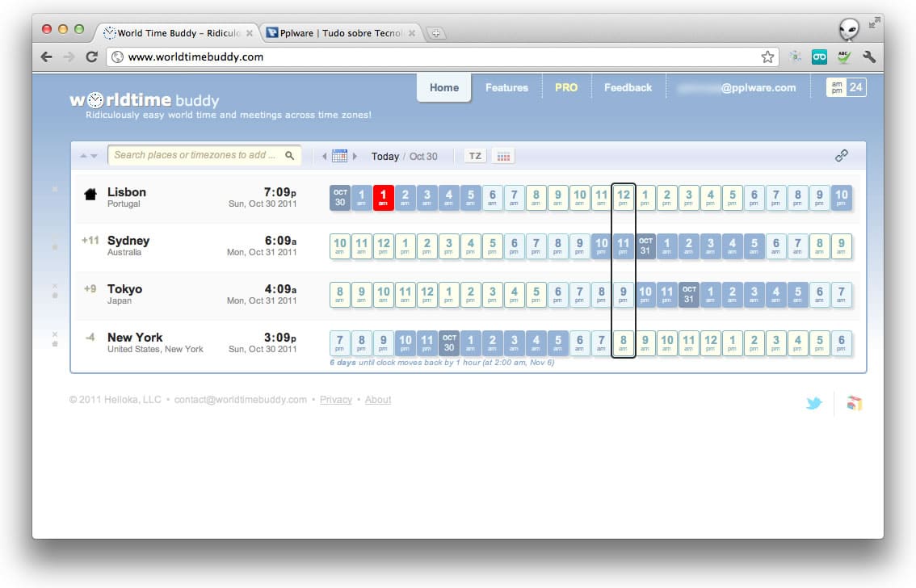The image size is (916, 588).
Task: Bookmark page with the star icon
Action: click(x=767, y=57)
